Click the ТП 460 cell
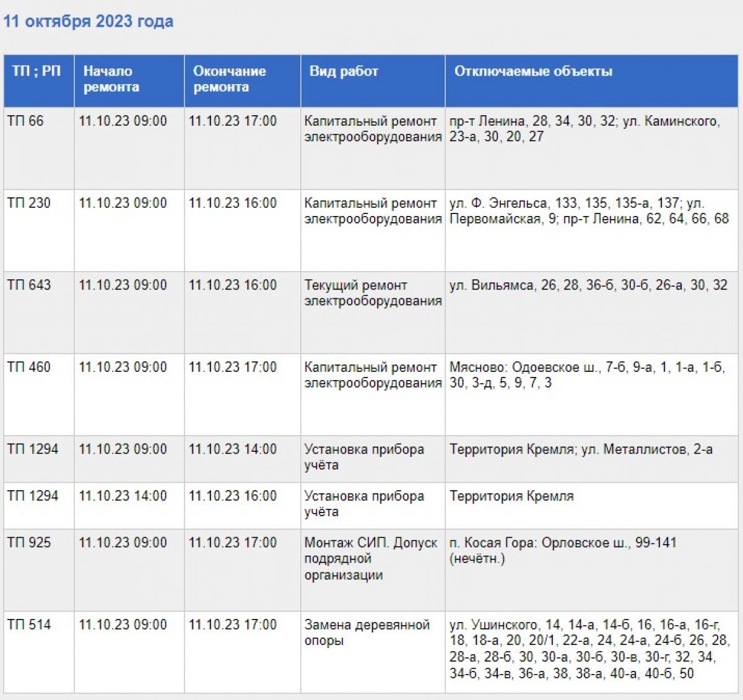 (39, 394)
